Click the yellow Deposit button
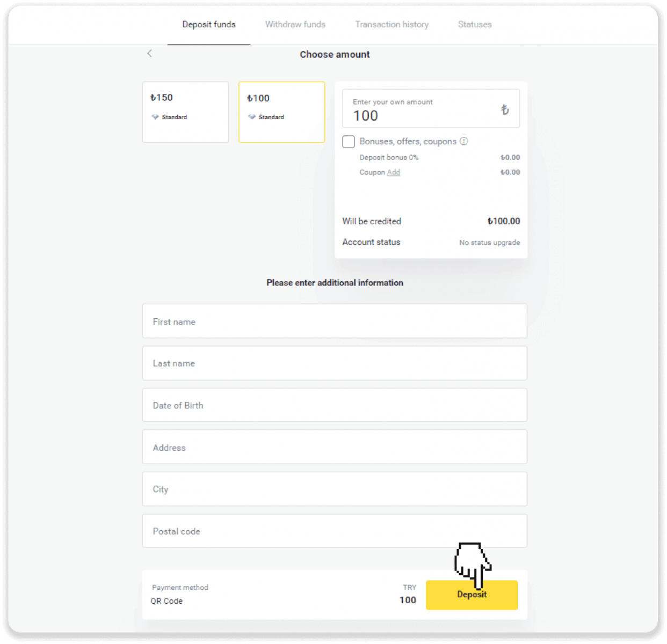 click(472, 595)
